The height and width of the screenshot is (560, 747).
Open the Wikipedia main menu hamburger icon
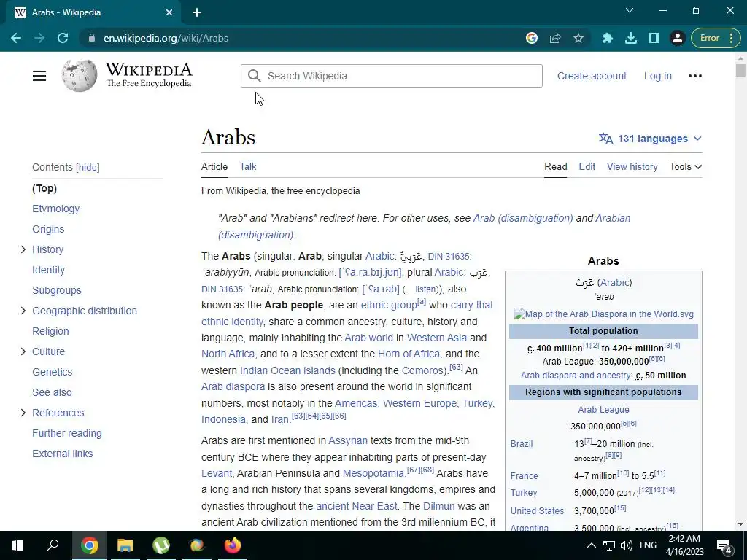click(x=39, y=76)
